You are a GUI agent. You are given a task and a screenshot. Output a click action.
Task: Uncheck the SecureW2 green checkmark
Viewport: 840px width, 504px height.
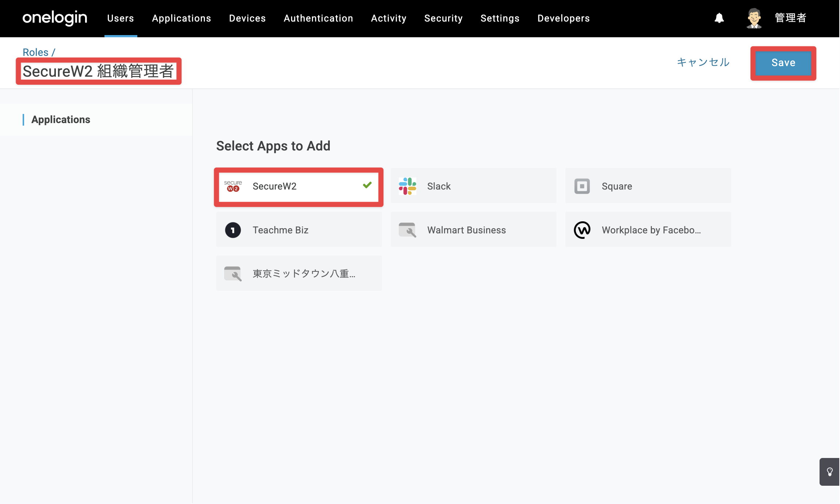point(367,185)
